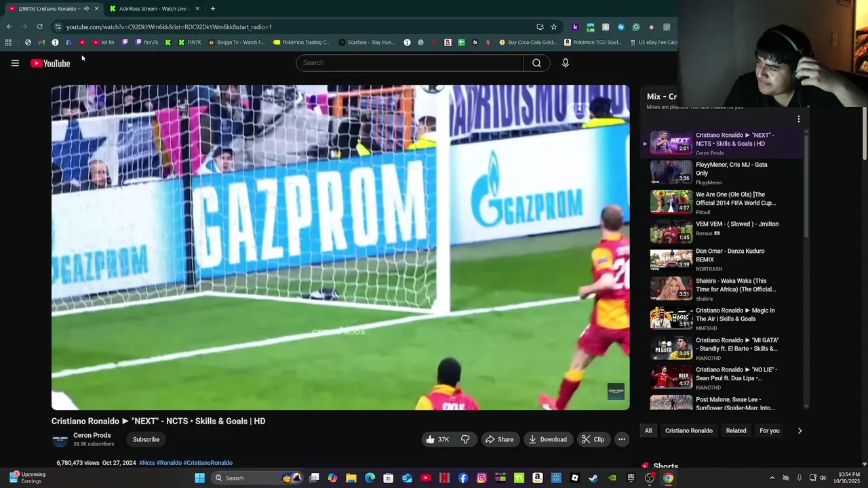This screenshot has height=488, width=868.
Task: Open a new browser tab
Action: 212,9
